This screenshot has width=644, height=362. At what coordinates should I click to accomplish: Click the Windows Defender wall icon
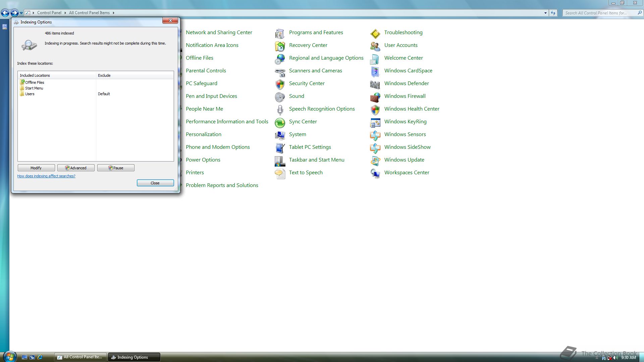375,84
